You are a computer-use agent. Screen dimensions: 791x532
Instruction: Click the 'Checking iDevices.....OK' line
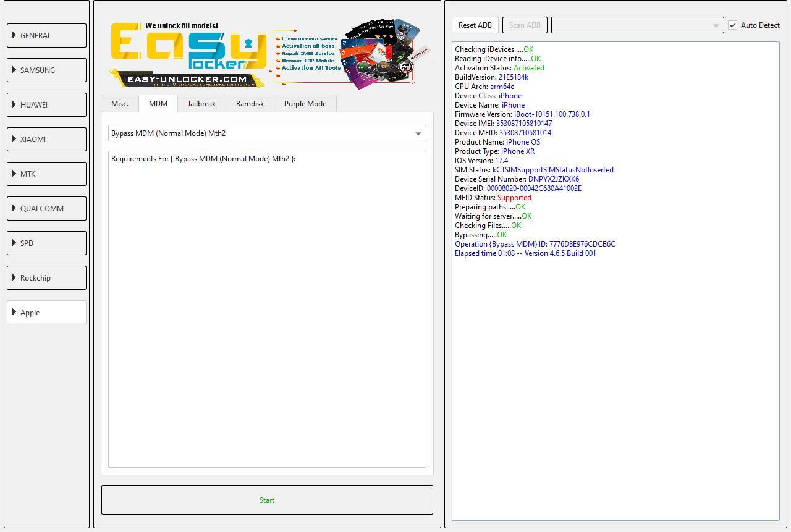tap(494, 49)
